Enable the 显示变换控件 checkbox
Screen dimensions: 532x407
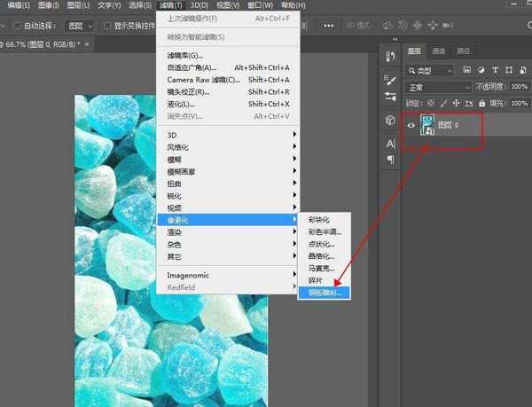(x=108, y=26)
